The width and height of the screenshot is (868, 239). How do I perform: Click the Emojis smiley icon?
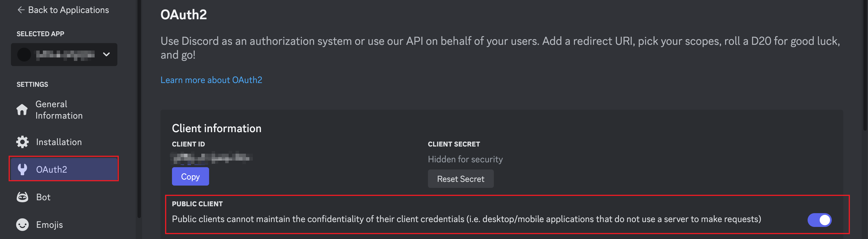[x=22, y=225]
